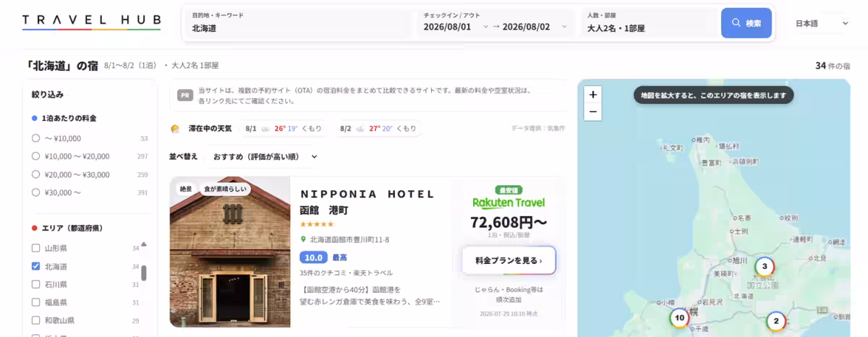Expand the 人数・部屋 selector 大人2名・1部屋
The width and height of the screenshot is (868, 337).
click(x=649, y=23)
